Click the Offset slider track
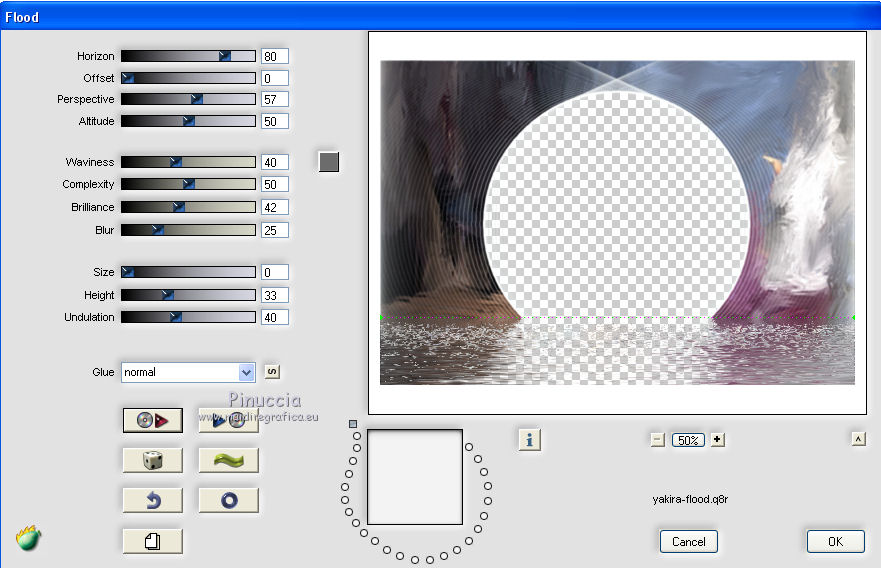Image resolution: width=881 pixels, height=568 pixels. [188, 78]
